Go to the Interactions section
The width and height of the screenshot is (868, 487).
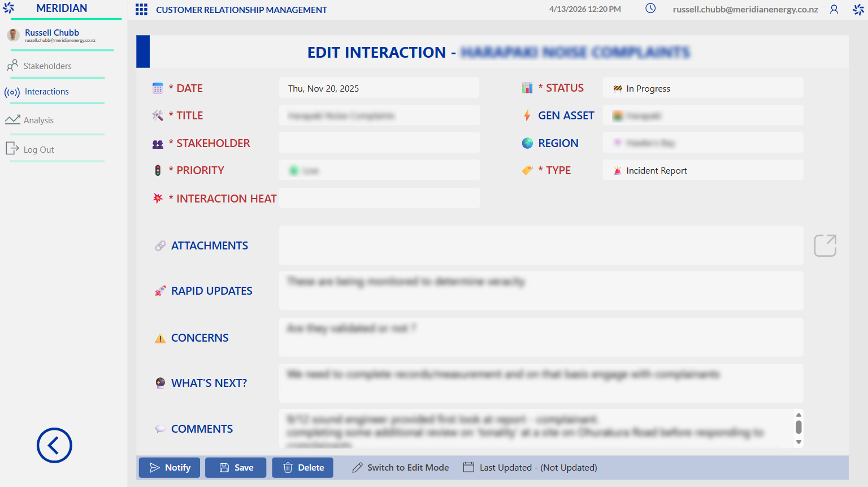(x=47, y=92)
